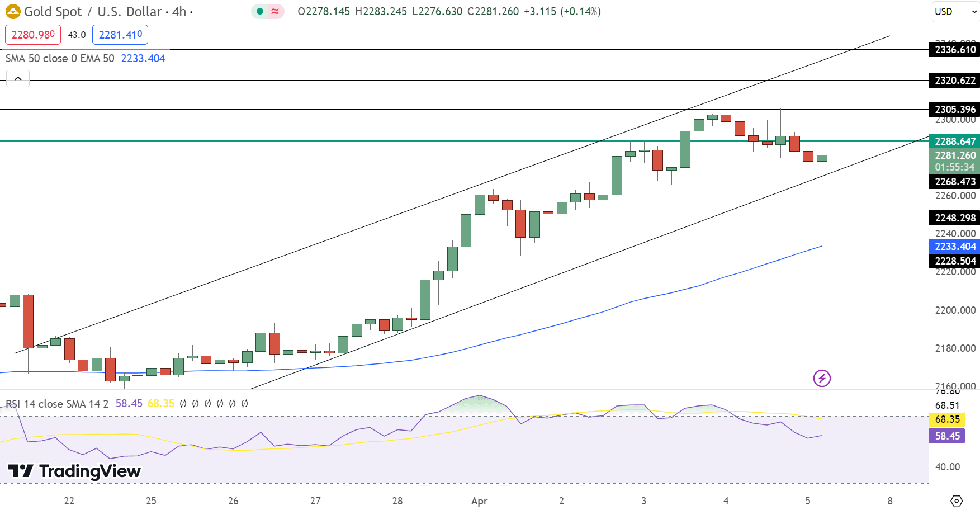980x510 pixels.
Task: Click the Apr date label on time axis
Action: [479, 501]
